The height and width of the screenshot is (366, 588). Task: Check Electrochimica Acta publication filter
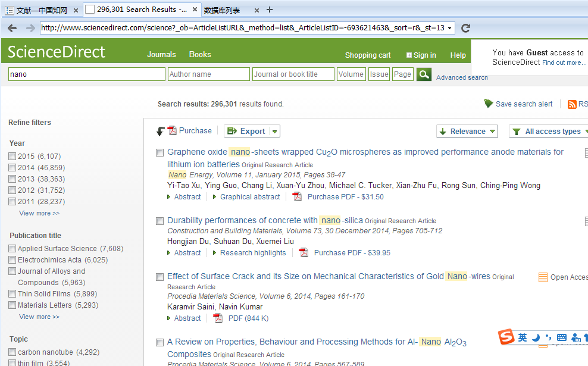pyautogui.click(x=12, y=259)
